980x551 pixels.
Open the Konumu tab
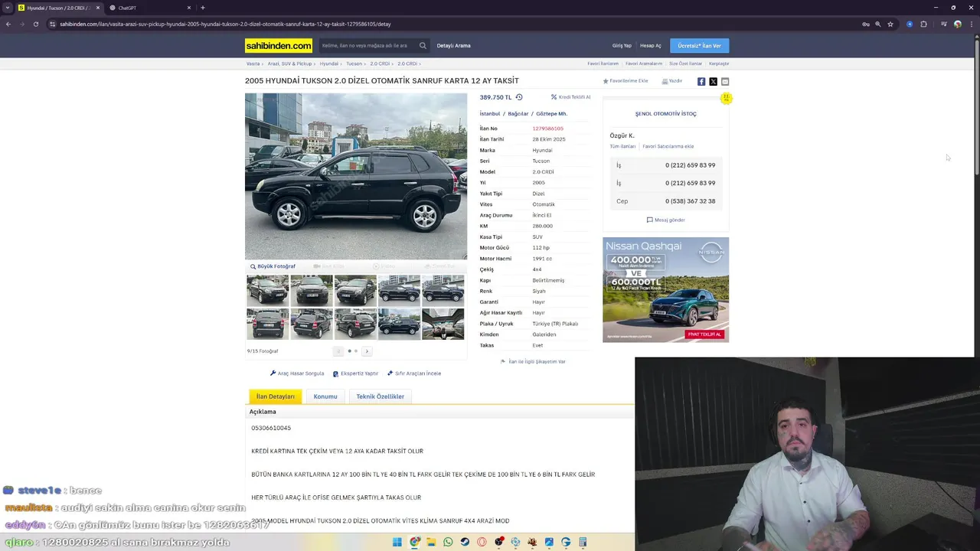(x=325, y=396)
